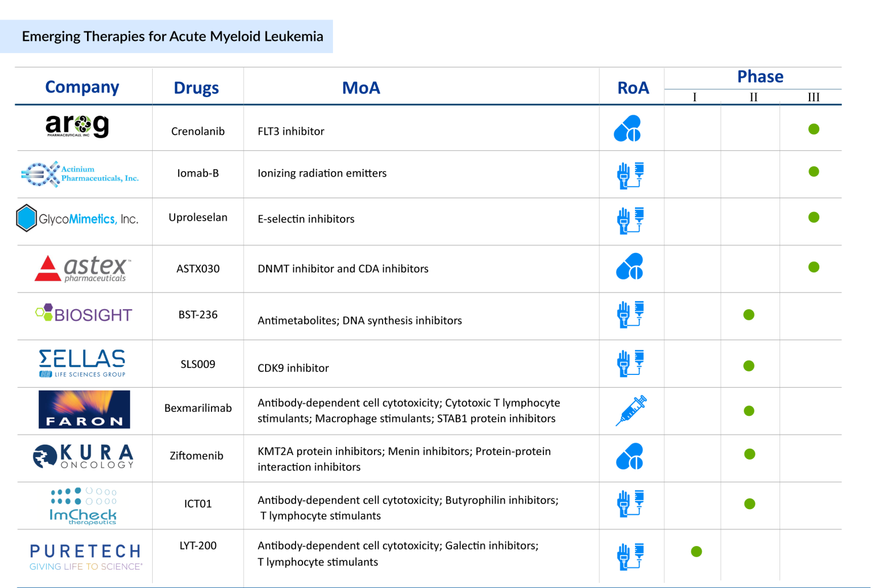The height and width of the screenshot is (588, 885).
Task: Click the green Phase III dot for ASTX030
Action: point(813,267)
